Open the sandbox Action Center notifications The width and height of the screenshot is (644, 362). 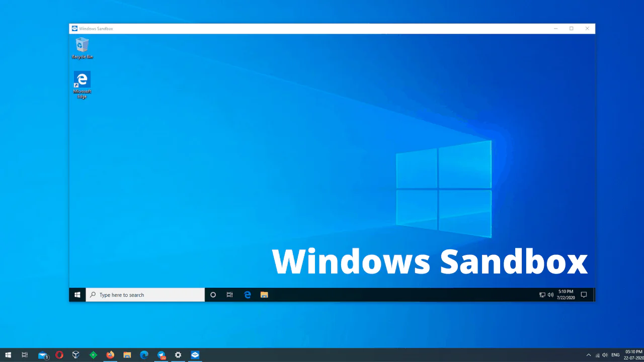click(x=584, y=295)
